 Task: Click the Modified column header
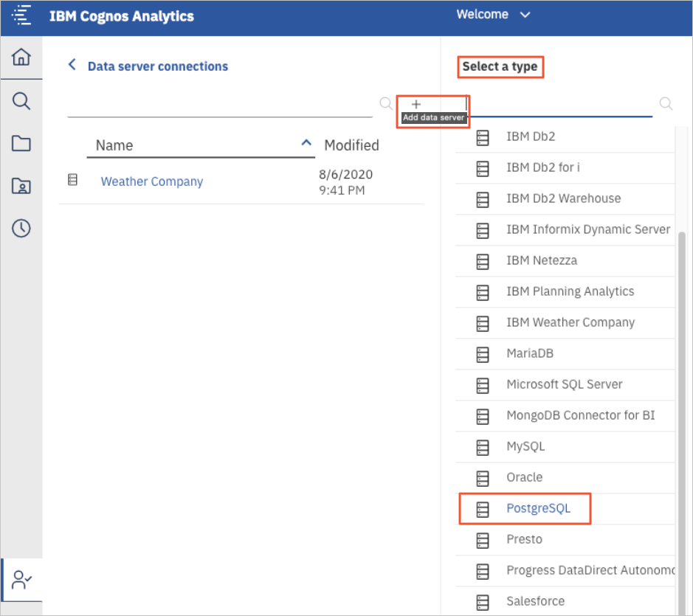(x=351, y=145)
